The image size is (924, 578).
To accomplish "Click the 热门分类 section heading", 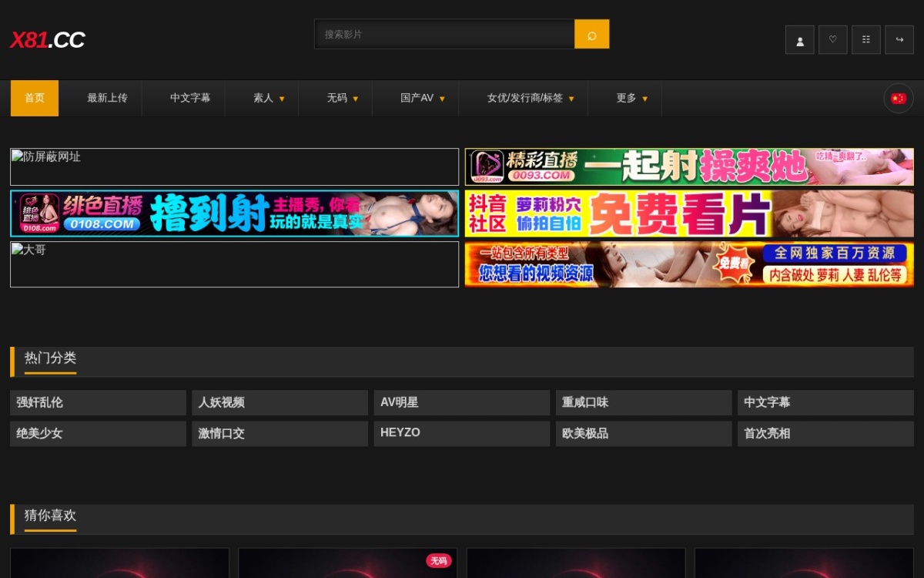I will (x=50, y=358).
